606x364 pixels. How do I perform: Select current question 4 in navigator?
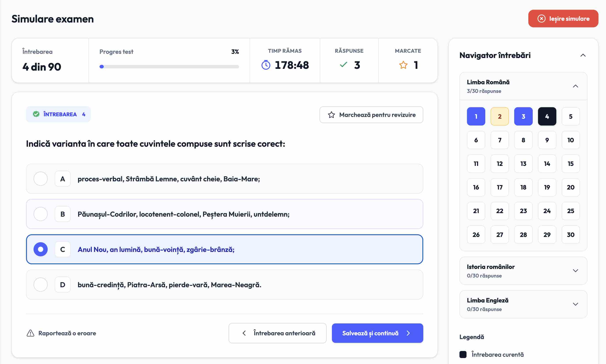coord(547,116)
